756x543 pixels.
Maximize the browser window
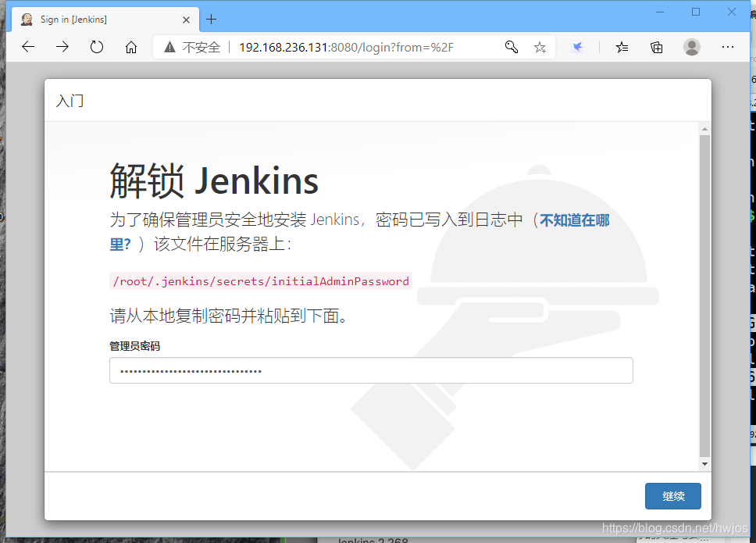696,12
